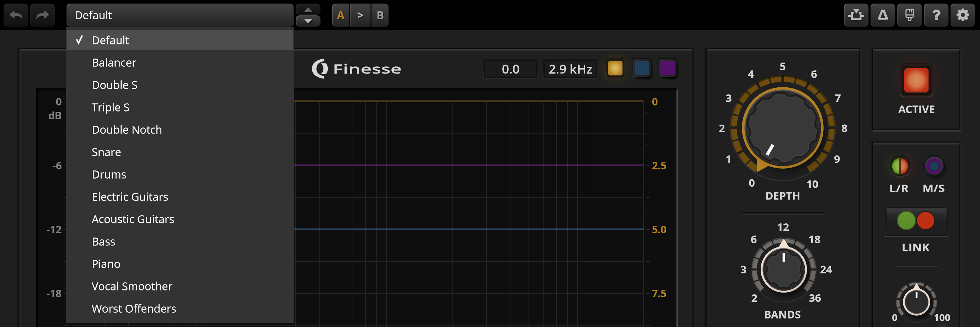Click the purple band color swatch

click(x=667, y=69)
